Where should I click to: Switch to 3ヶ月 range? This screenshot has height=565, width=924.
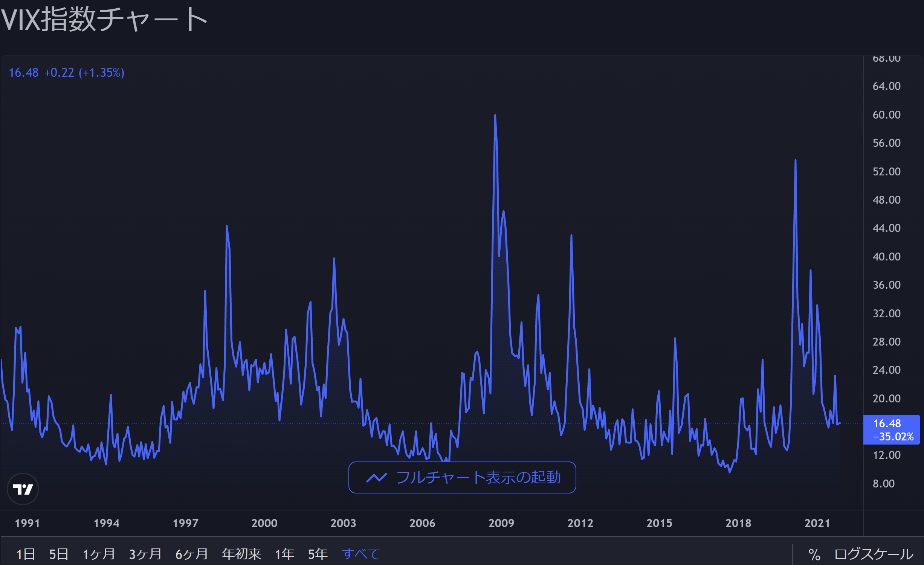coord(145,554)
